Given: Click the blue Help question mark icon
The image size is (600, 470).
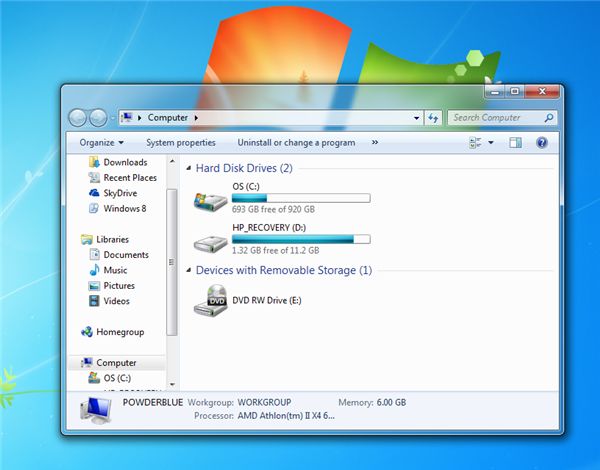Looking at the screenshot, I should (542, 143).
